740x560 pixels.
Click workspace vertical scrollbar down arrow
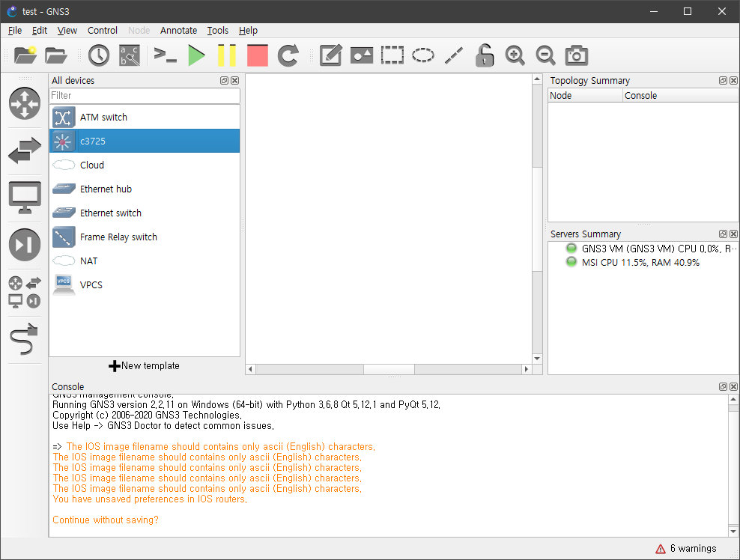[x=537, y=359]
